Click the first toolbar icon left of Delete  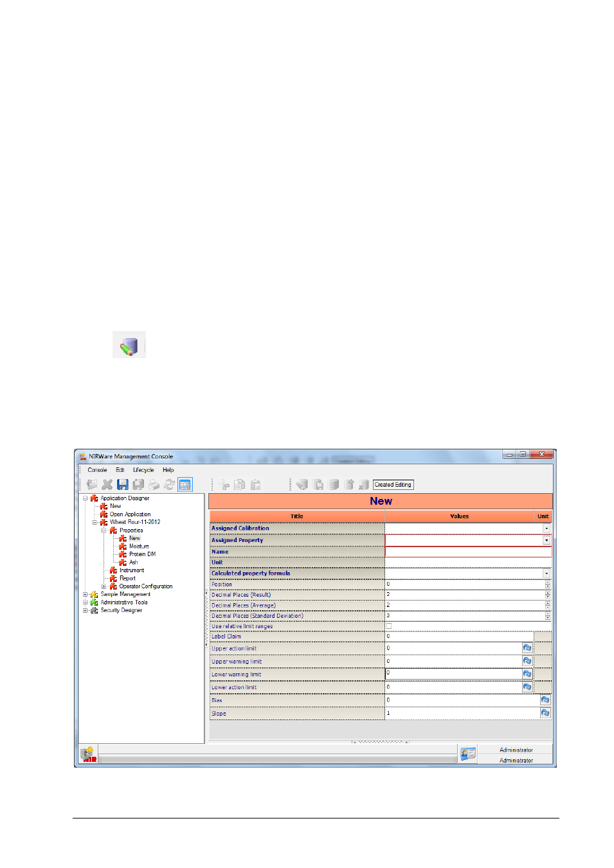coord(92,485)
